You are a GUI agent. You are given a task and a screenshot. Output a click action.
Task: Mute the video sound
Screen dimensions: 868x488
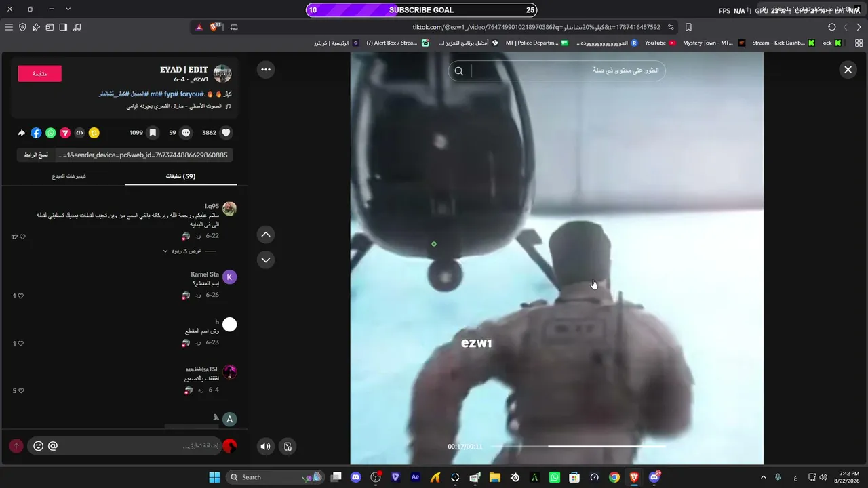click(x=265, y=446)
